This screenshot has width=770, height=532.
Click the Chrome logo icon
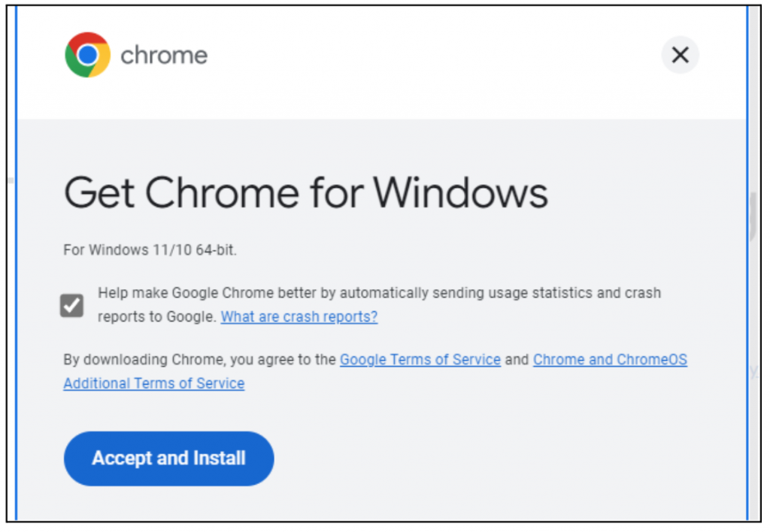click(x=87, y=55)
